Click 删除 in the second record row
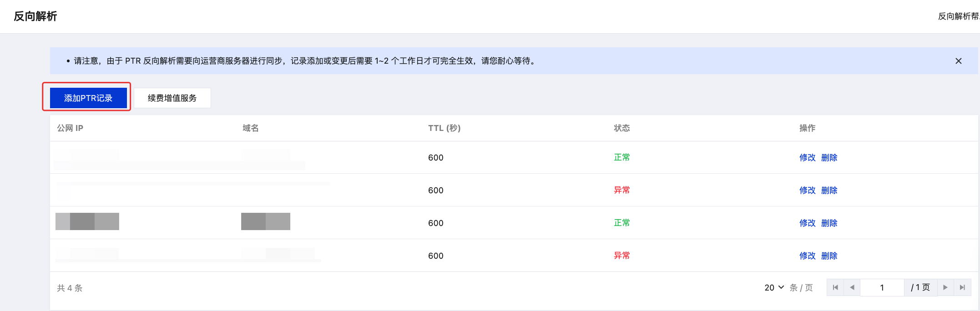The width and height of the screenshot is (980, 311). click(829, 191)
